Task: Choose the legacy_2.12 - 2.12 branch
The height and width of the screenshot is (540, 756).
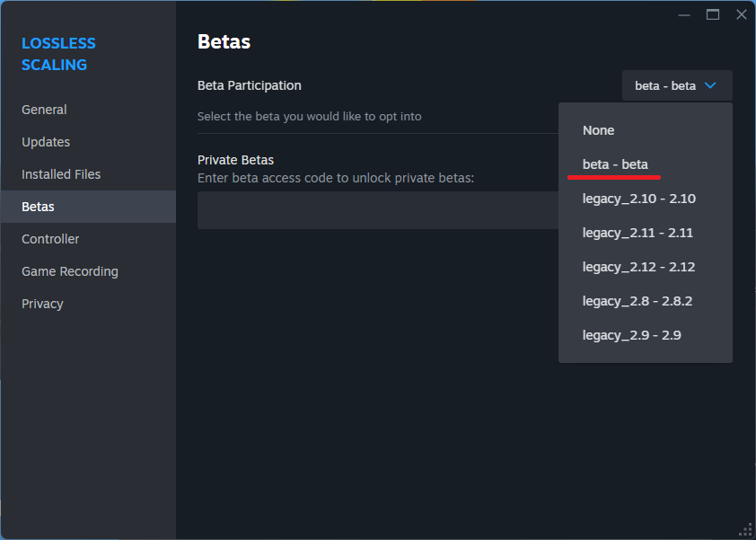Action: tap(638, 267)
